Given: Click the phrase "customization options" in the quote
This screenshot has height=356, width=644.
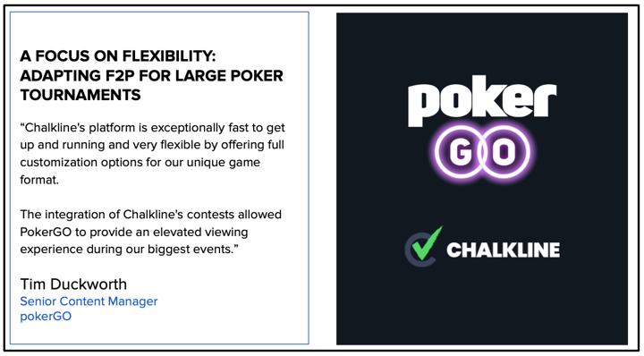Looking at the screenshot, I should [x=80, y=162].
